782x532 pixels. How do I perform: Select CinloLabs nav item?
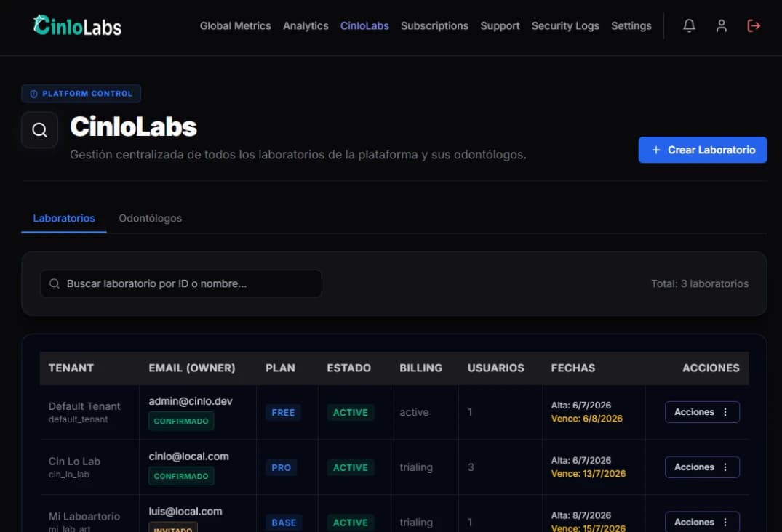point(364,26)
